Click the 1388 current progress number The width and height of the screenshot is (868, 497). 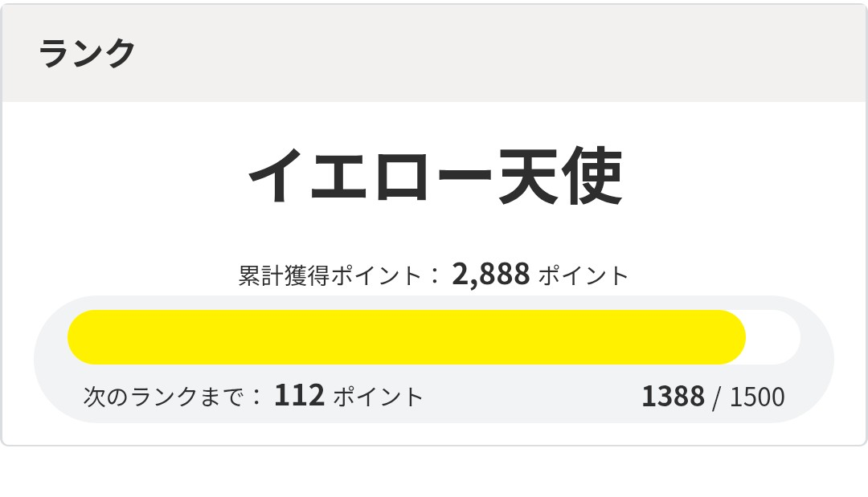click(673, 397)
